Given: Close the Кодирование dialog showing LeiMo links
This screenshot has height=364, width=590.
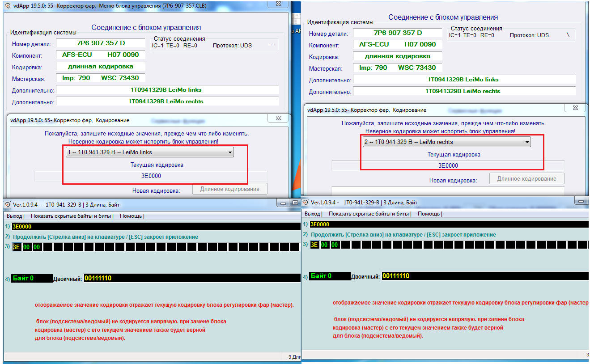Looking at the screenshot, I should pos(278,118).
